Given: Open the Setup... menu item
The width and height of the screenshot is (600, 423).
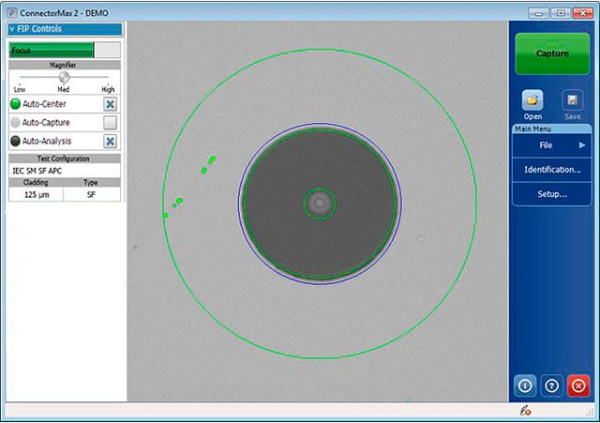Looking at the screenshot, I should tap(552, 194).
